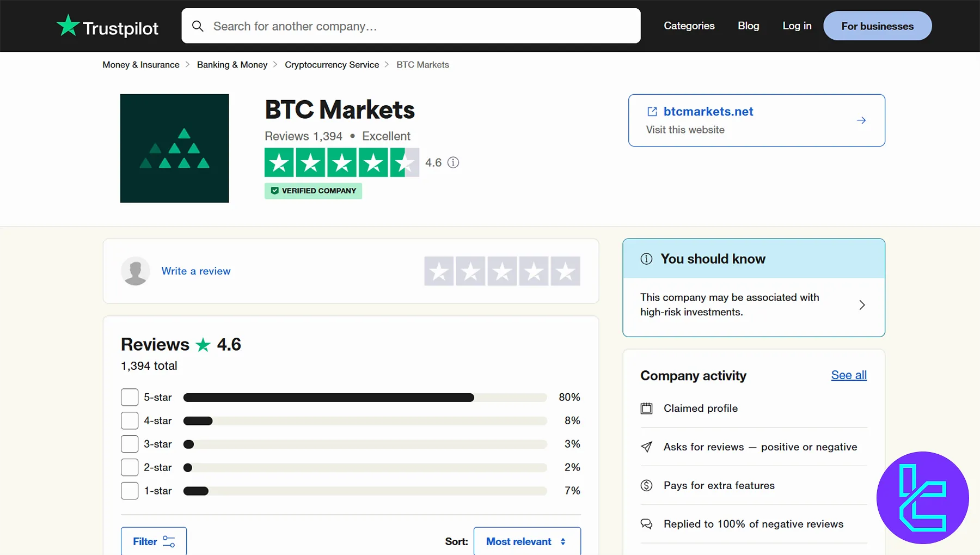980x555 pixels.
Task: Open the Categories menu
Action: click(689, 26)
